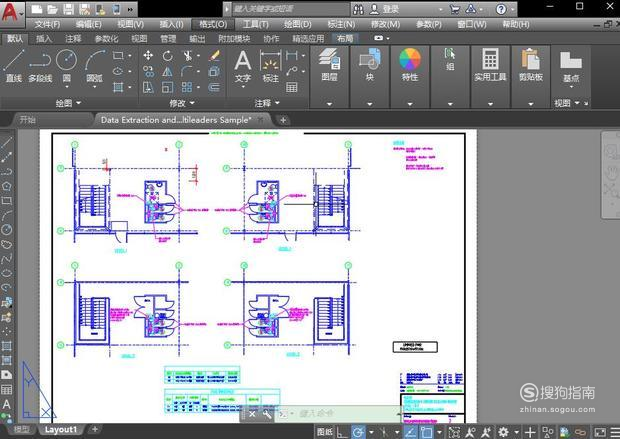Click the Rotate tool in Modify panel
Image resolution: width=620 pixels, height=439 pixels.
click(x=168, y=55)
